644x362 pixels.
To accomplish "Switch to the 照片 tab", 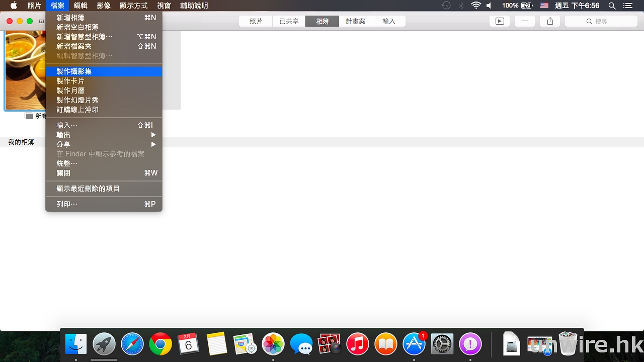I will pyautogui.click(x=256, y=21).
